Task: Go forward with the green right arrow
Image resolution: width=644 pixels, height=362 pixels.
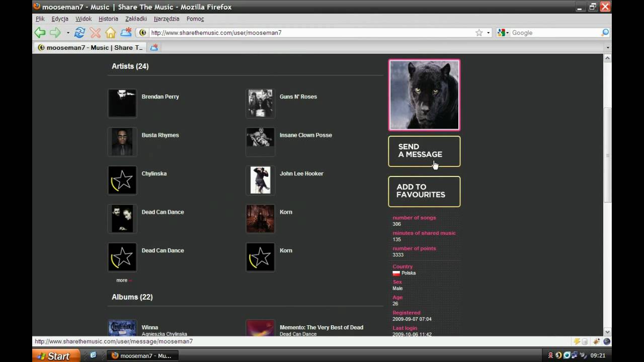Action: tap(55, 33)
